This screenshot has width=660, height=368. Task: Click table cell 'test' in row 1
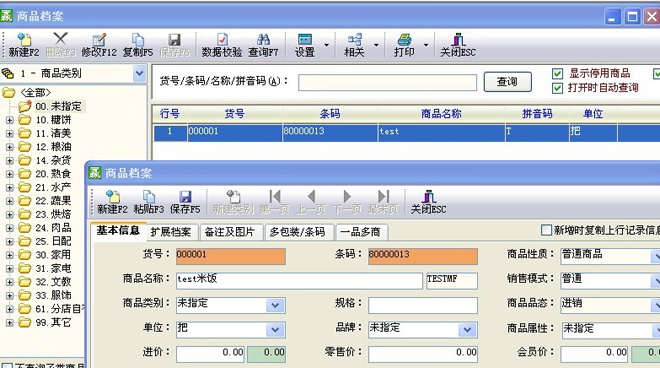[x=441, y=132]
